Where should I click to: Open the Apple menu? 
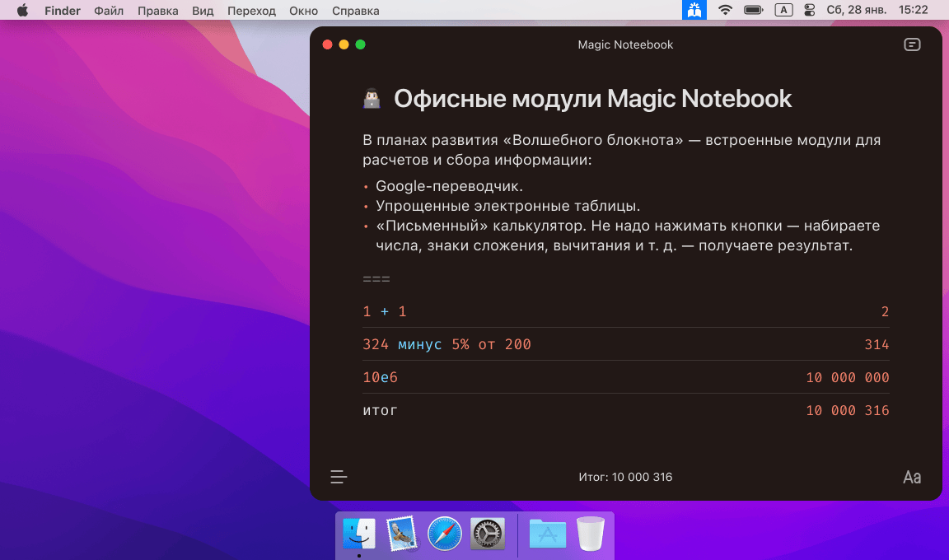[22, 11]
